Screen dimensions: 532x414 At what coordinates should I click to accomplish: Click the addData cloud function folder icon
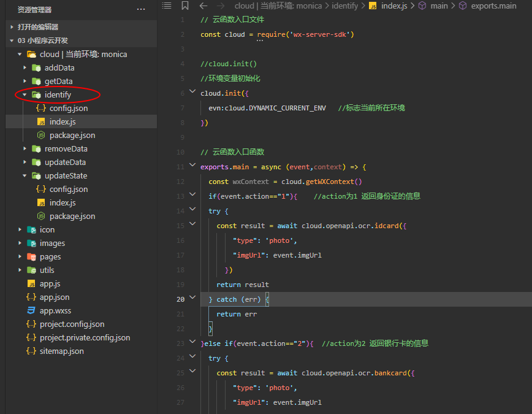pyautogui.click(x=36, y=68)
